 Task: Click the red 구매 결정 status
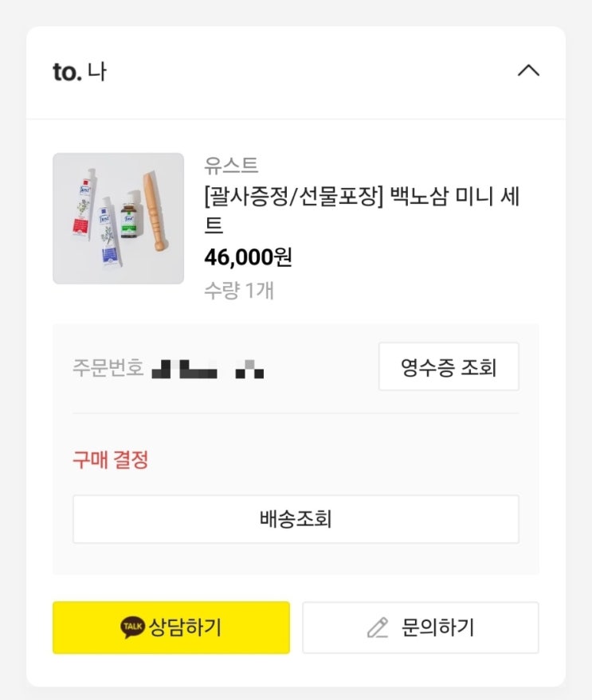pyautogui.click(x=110, y=459)
